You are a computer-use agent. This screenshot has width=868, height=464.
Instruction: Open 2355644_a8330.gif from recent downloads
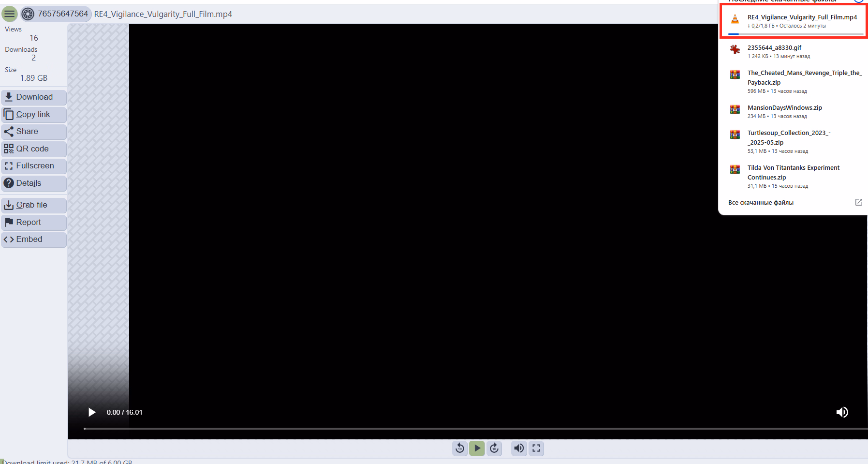tap(794, 51)
